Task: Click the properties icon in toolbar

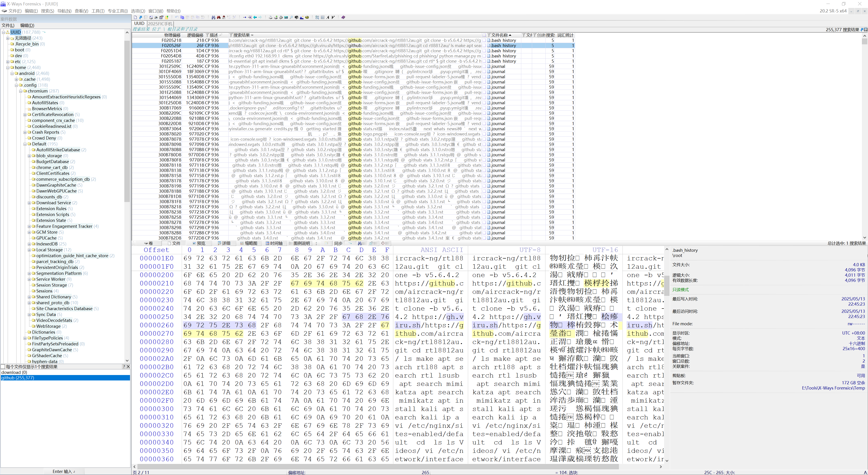Action: (161, 17)
